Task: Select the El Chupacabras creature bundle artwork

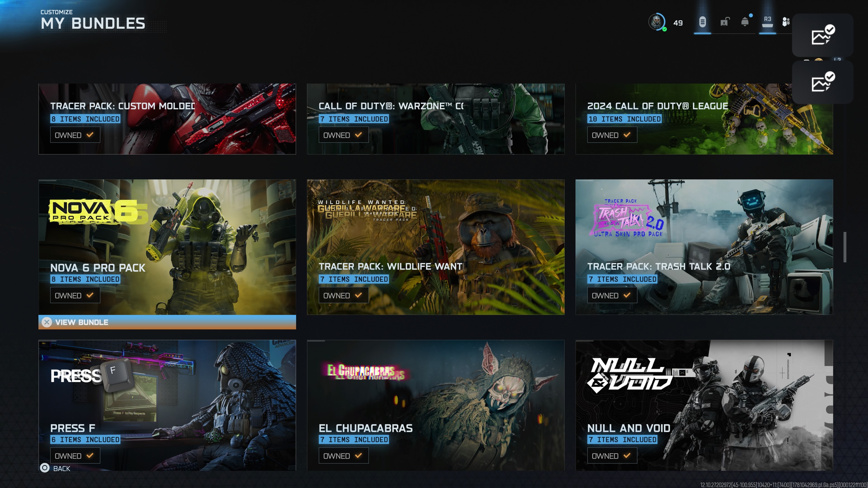Action: (x=436, y=405)
